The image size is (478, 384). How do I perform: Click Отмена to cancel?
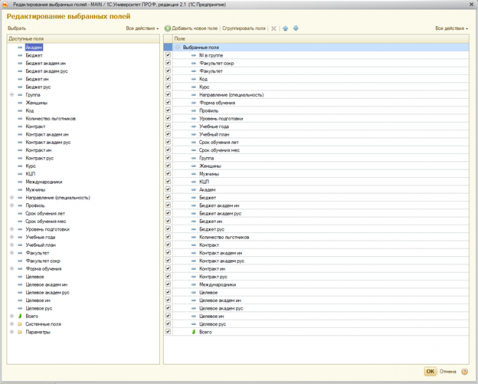[448, 371]
